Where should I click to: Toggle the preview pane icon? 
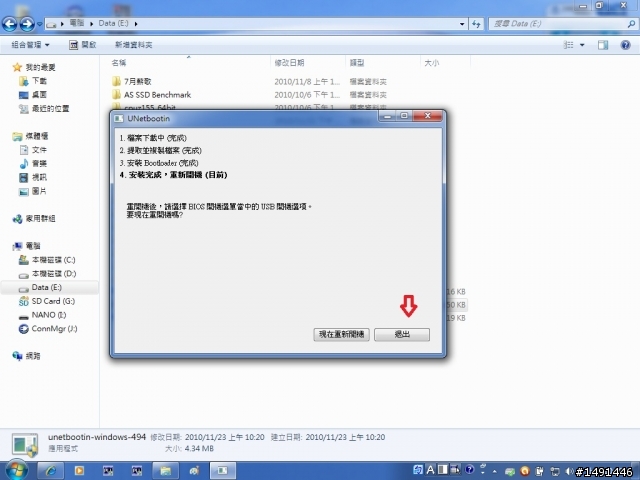tap(603, 45)
